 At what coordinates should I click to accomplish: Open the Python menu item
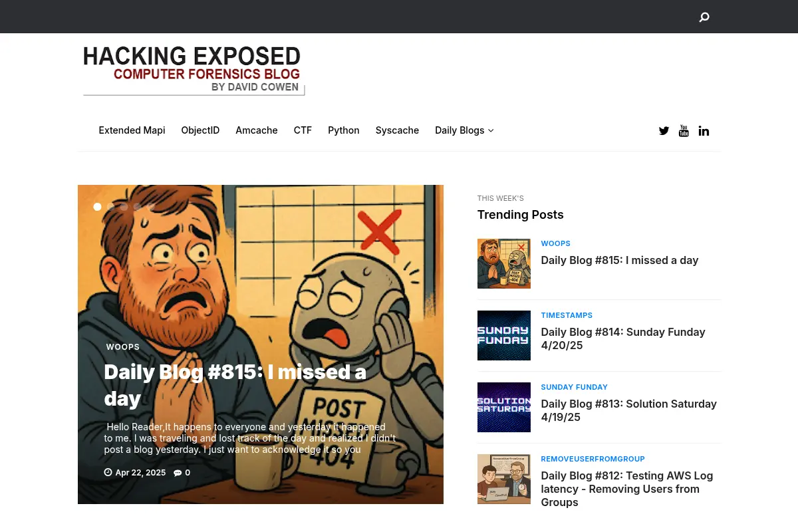(344, 130)
